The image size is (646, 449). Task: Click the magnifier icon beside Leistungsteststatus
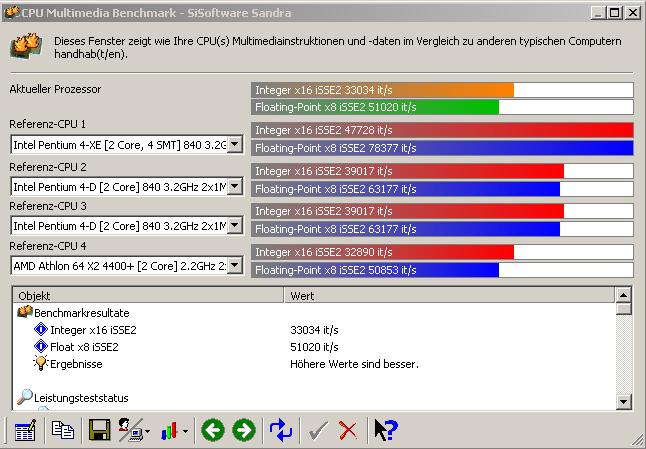pyautogui.click(x=25, y=397)
